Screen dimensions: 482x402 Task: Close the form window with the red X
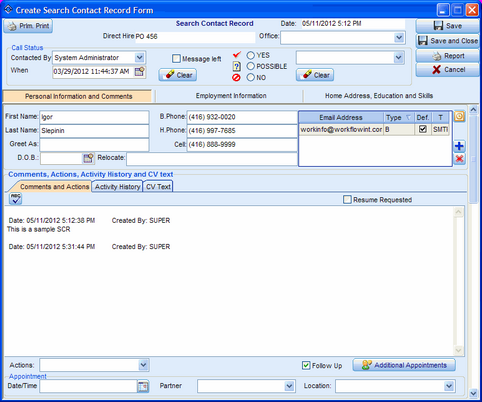[x=472, y=10]
